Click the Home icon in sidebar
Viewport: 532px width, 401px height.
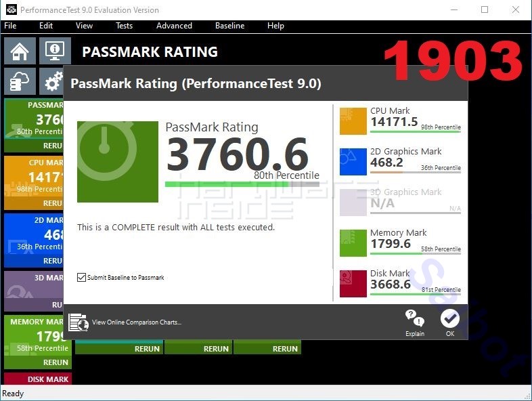[20, 51]
